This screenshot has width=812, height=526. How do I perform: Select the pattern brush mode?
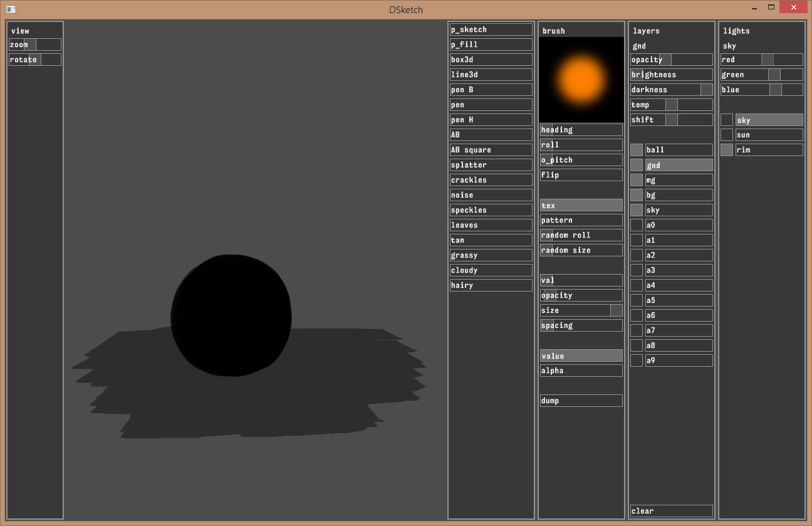coord(581,220)
